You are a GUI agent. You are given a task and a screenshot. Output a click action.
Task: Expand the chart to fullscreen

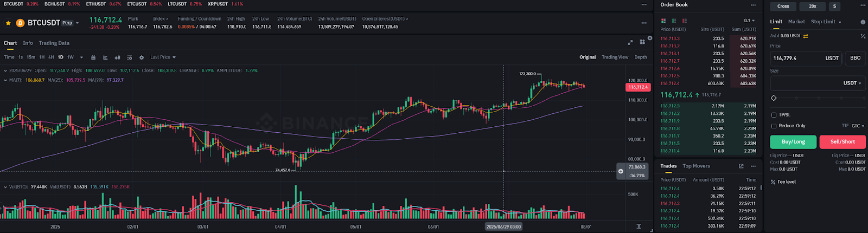(x=630, y=42)
